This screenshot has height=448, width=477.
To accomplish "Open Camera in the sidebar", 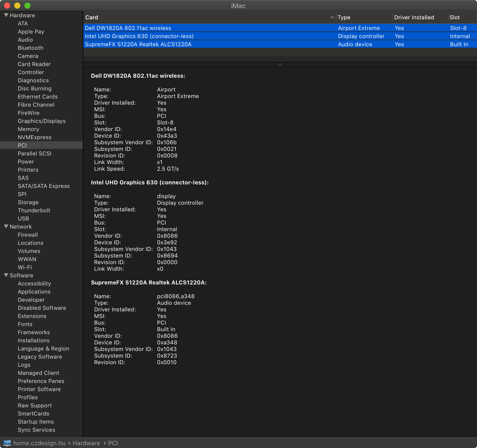I will [x=28, y=56].
